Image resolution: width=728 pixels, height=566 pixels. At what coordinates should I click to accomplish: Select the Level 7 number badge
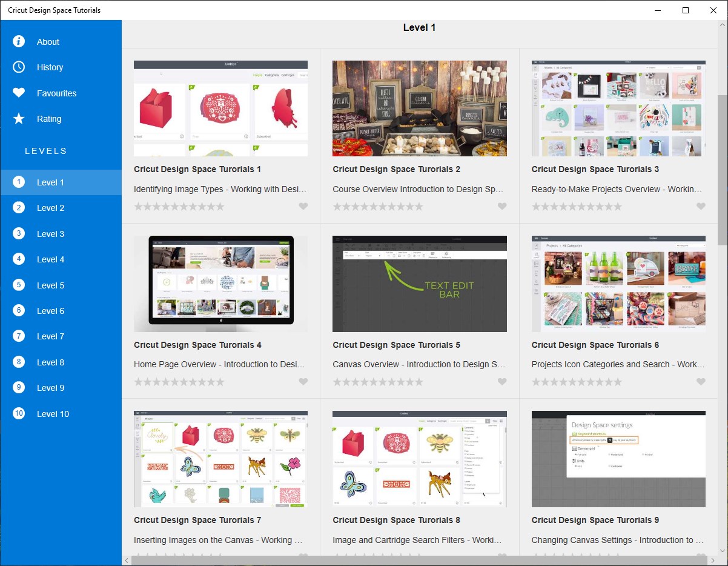[x=19, y=336]
